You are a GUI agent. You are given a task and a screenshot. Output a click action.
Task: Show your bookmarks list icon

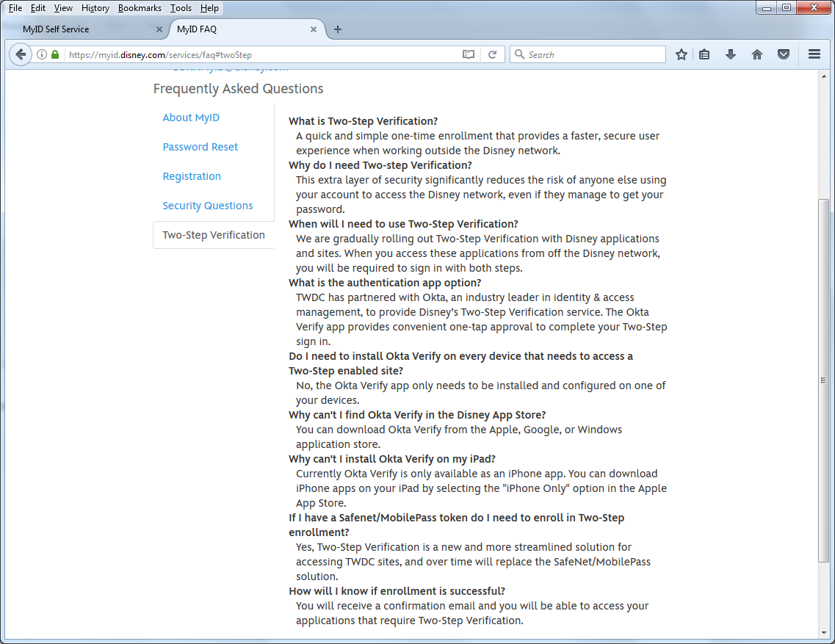[x=704, y=54]
